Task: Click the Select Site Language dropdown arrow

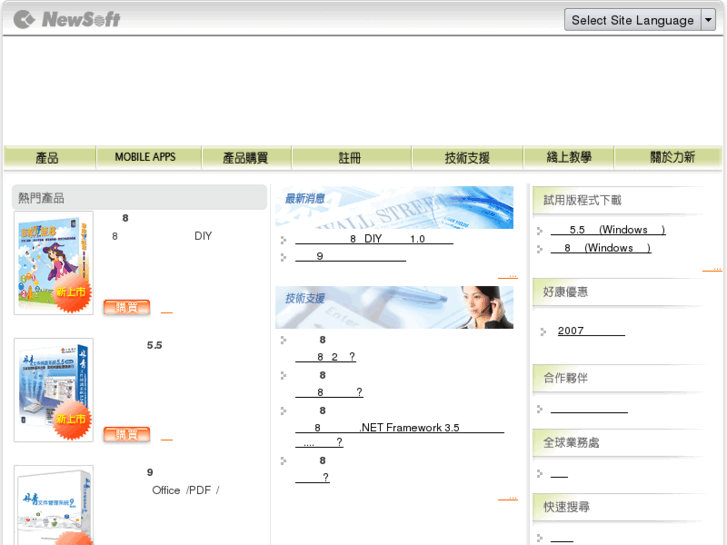Action: pos(708,20)
